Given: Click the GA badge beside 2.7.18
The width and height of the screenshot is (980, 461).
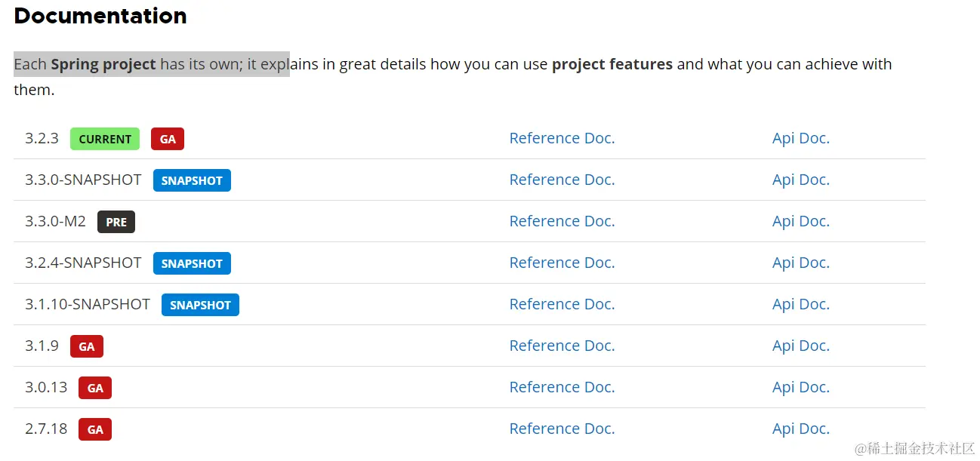Looking at the screenshot, I should (95, 429).
